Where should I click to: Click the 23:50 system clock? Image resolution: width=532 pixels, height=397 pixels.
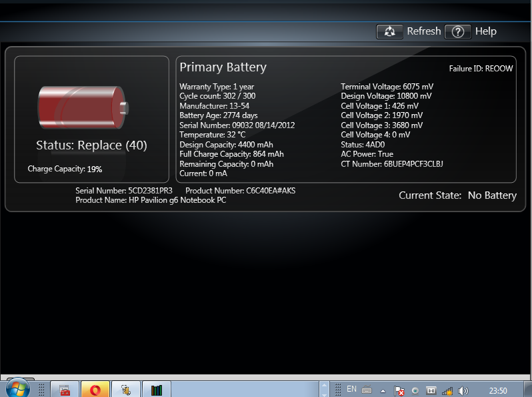498,391
